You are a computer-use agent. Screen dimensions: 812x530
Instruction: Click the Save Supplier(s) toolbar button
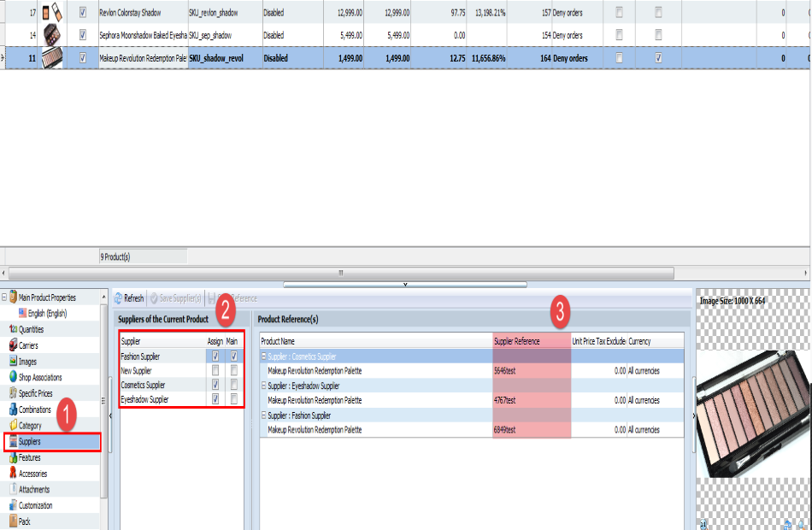[x=175, y=297]
